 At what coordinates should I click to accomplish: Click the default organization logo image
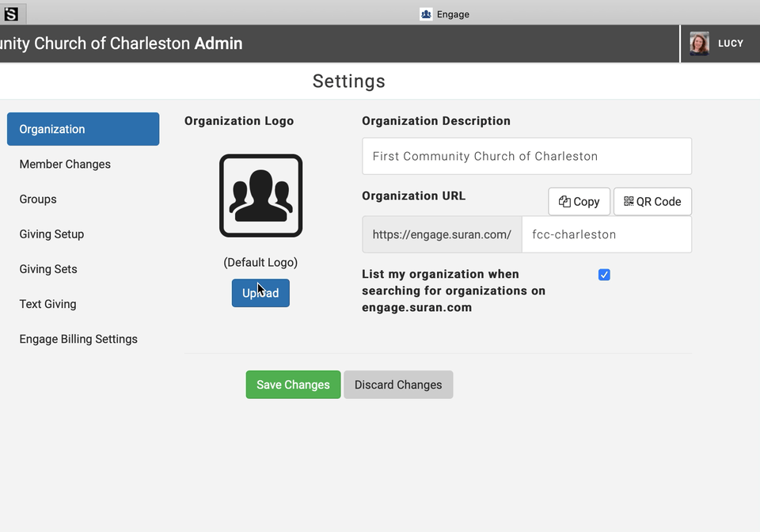click(x=260, y=196)
